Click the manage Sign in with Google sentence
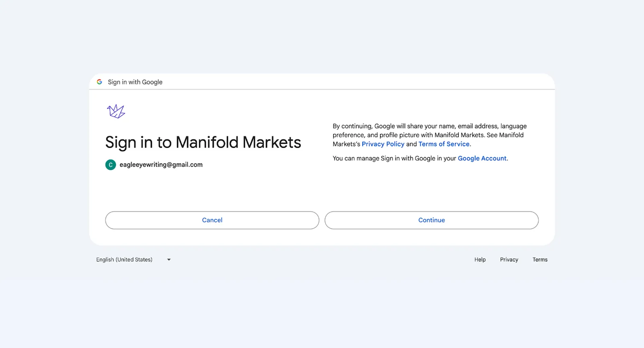This screenshot has height=348, width=644. click(420, 159)
